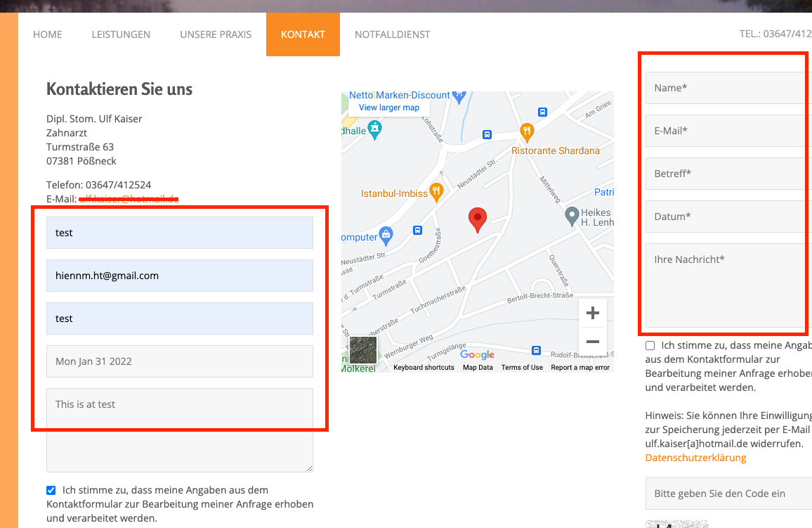Click the Netto Marken-Discount shop marker
Viewport: 812px width, 528px height.
tap(459, 94)
